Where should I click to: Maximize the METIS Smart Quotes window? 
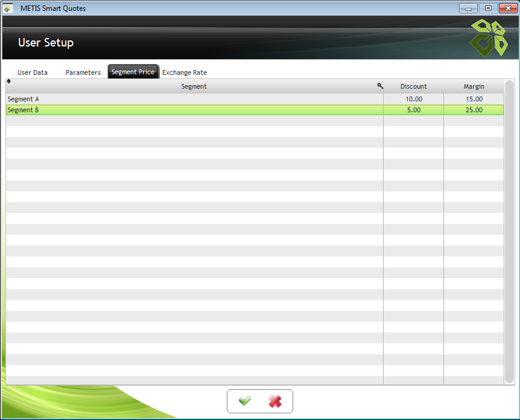click(x=488, y=8)
